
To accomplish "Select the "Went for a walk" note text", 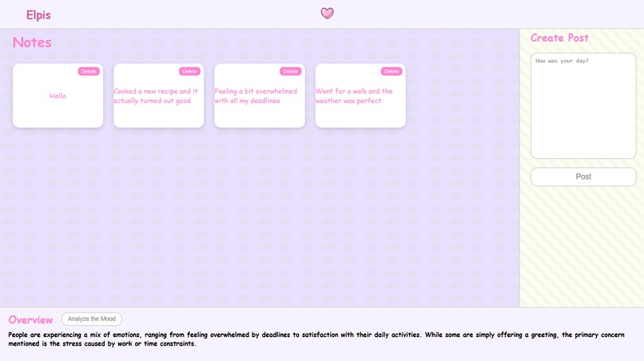I will 354,96.
